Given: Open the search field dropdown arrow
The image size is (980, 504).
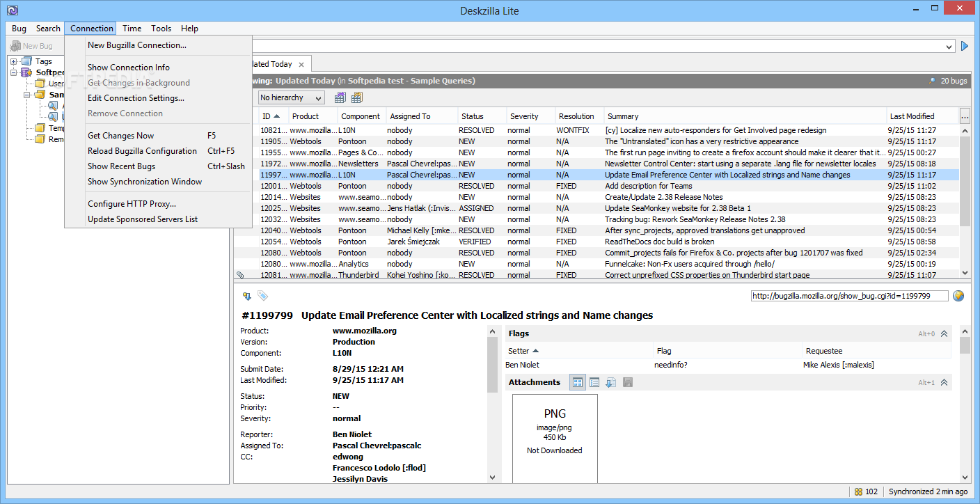Looking at the screenshot, I should click(x=949, y=47).
